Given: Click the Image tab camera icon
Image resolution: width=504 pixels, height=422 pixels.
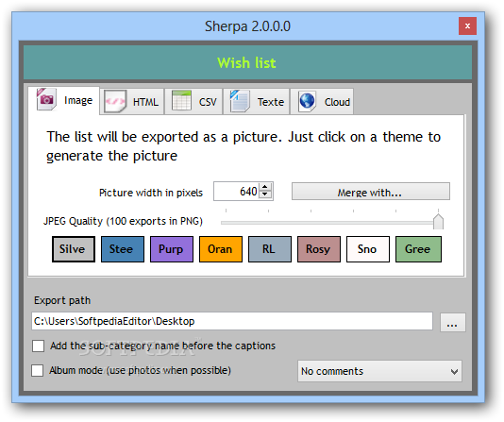Looking at the screenshot, I should 46,99.
